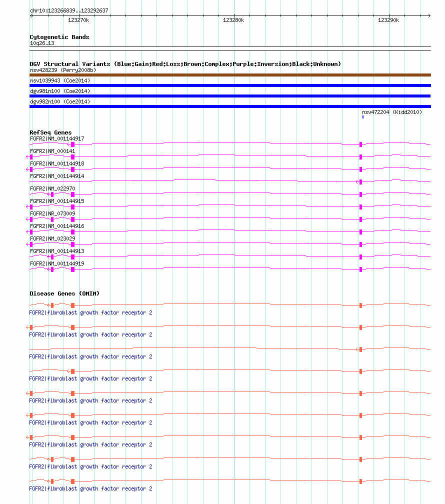Open eighth FGFR2|fibroblast growth factor receptor 2 link
Image resolution: width=445 pixels, height=504 pixels.
(90, 466)
